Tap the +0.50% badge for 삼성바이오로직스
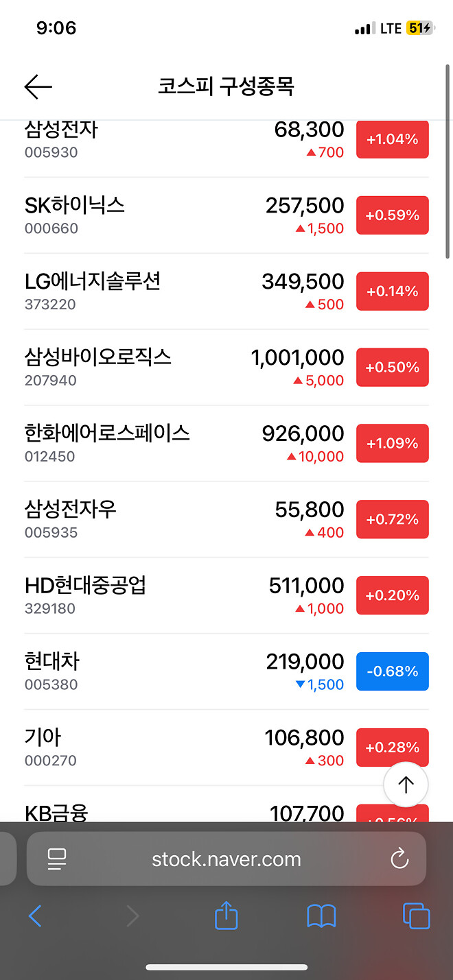The image size is (453, 980). (x=392, y=367)
